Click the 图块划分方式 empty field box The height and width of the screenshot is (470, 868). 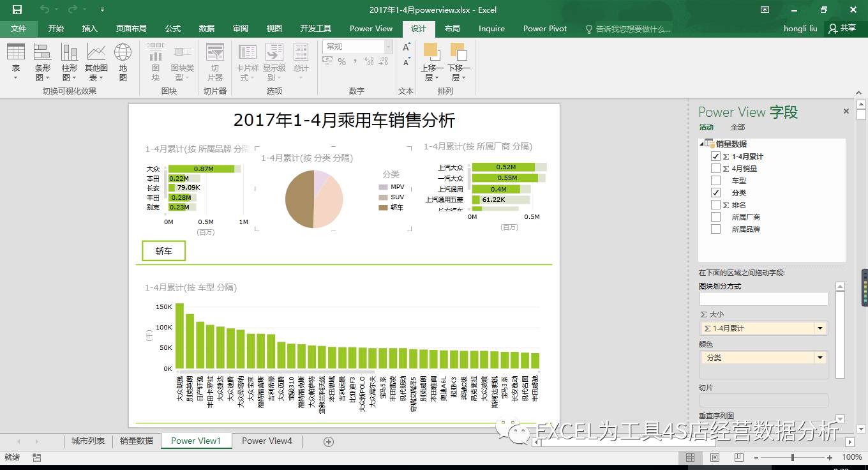point(763,298)
